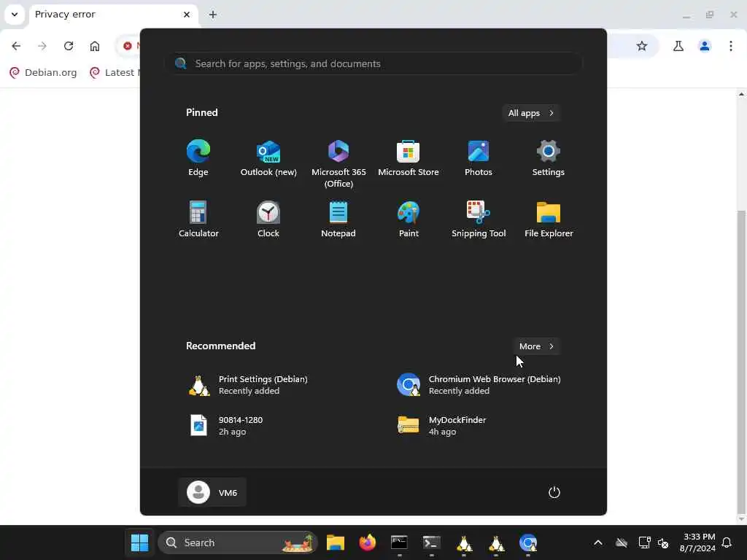Show More recommended items
Viewport: 747px width, 560px height.
pos(536,346)
